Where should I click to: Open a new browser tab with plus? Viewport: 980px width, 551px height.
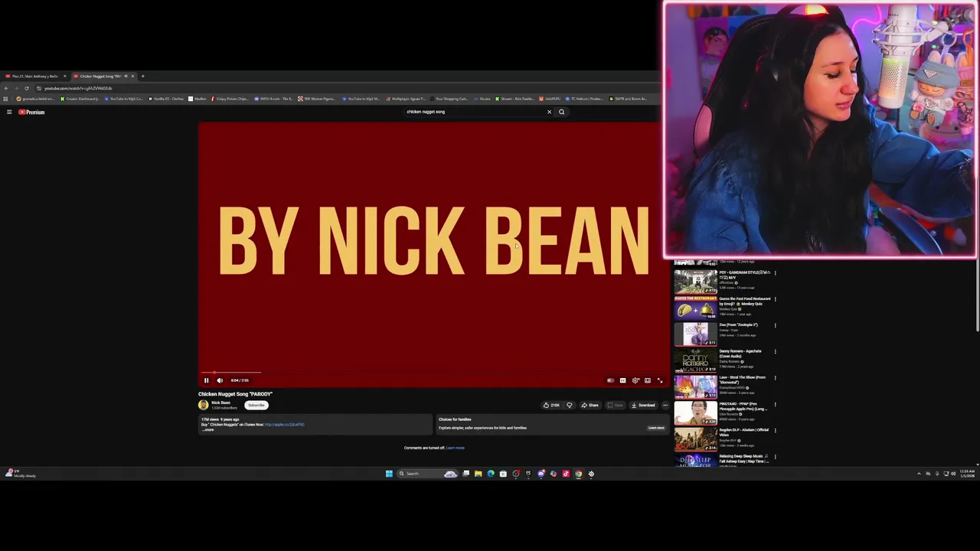click(x=142, y=77)
